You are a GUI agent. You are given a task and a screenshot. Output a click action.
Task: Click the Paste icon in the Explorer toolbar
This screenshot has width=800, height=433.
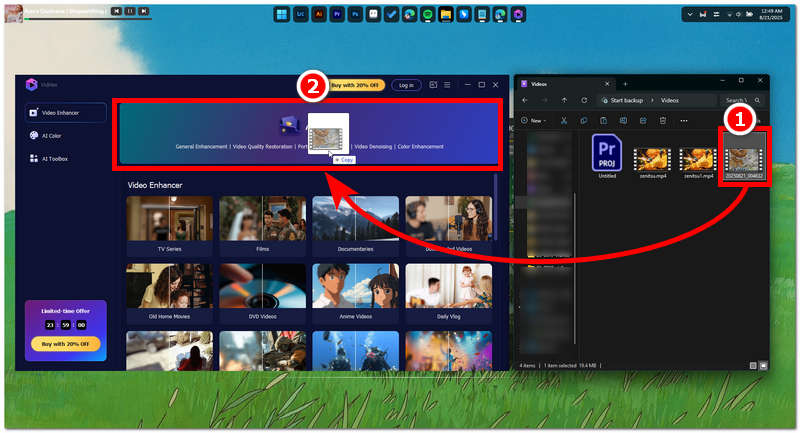coord(604,121)
